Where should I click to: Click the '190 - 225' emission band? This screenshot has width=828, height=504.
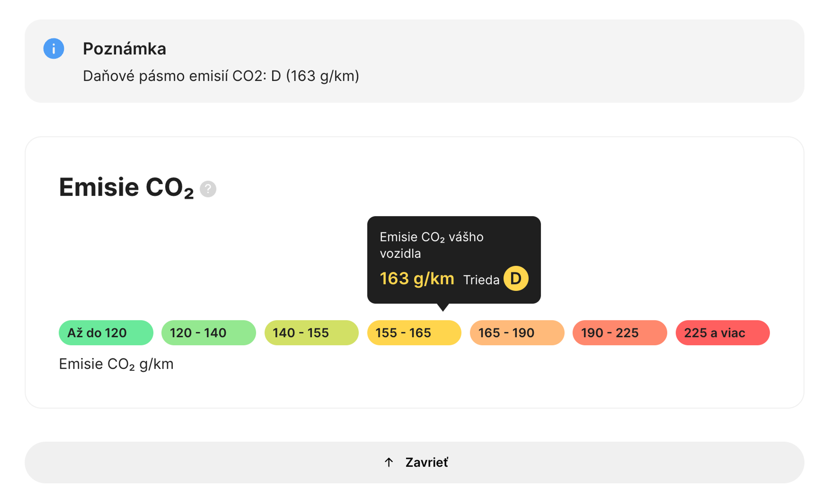point(620,333)
